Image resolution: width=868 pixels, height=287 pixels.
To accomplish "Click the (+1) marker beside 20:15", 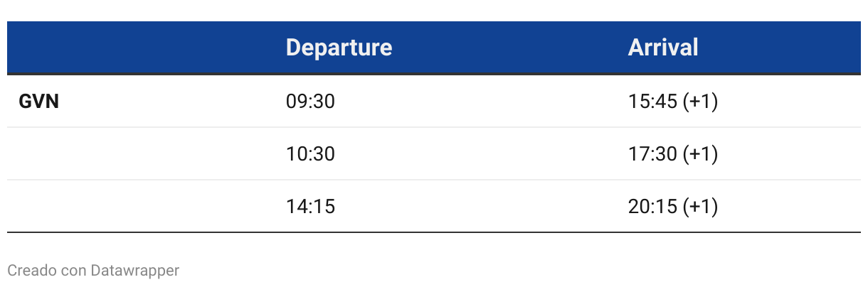I will (x=700, y=207).
